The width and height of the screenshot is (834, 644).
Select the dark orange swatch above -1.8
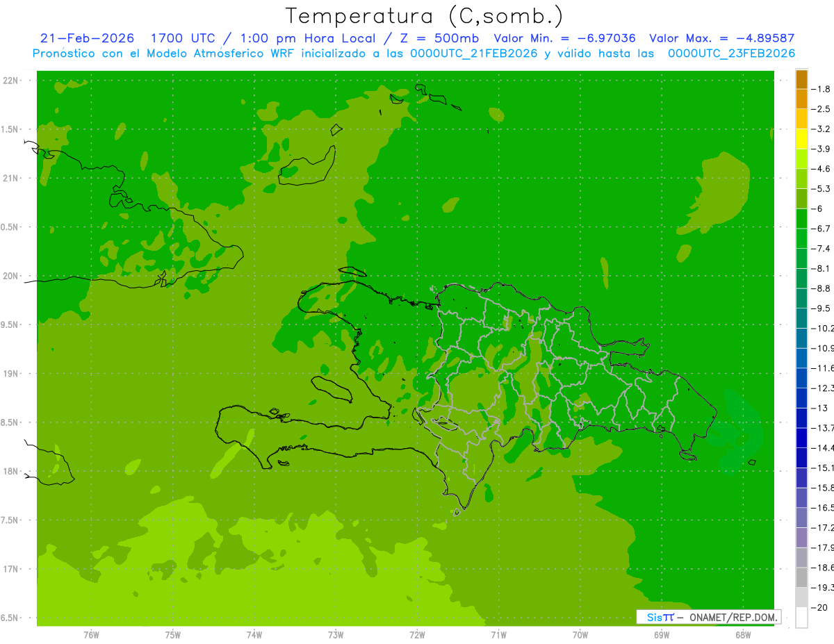pyautogui.click(x=801, y=79)
